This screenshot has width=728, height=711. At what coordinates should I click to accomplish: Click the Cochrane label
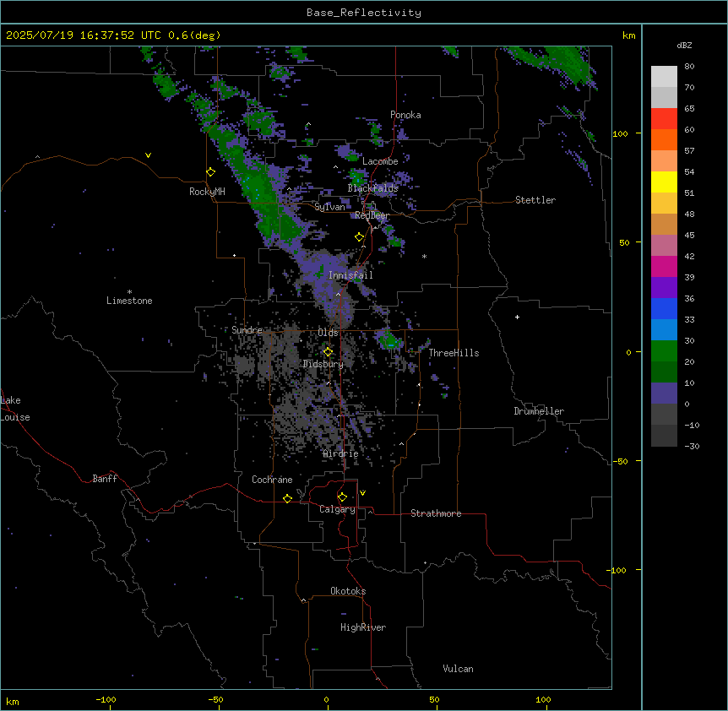(x=272, y=480)
